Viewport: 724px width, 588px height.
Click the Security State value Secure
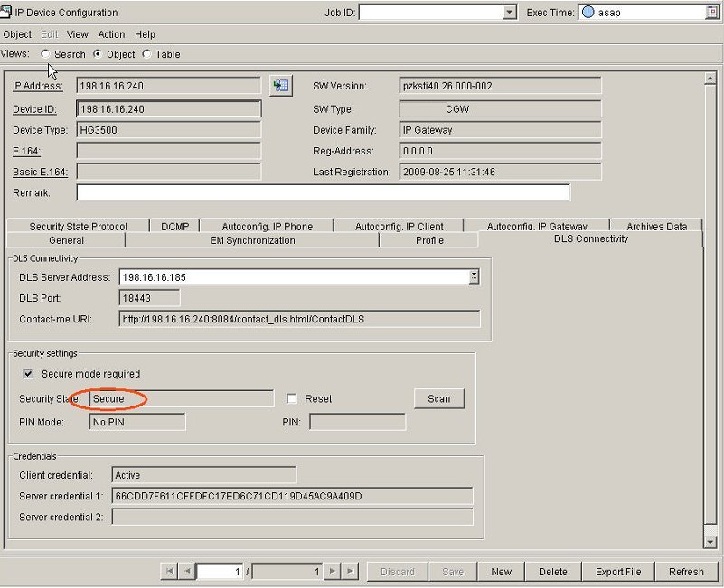(108, 398)
